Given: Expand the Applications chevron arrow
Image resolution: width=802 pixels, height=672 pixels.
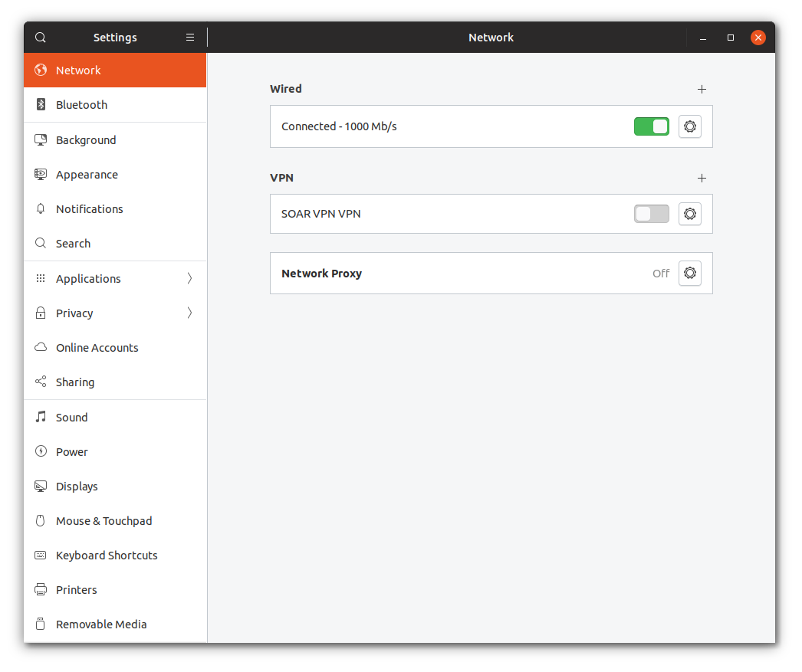Looking at the screenshot, I should tap(189, 278).
